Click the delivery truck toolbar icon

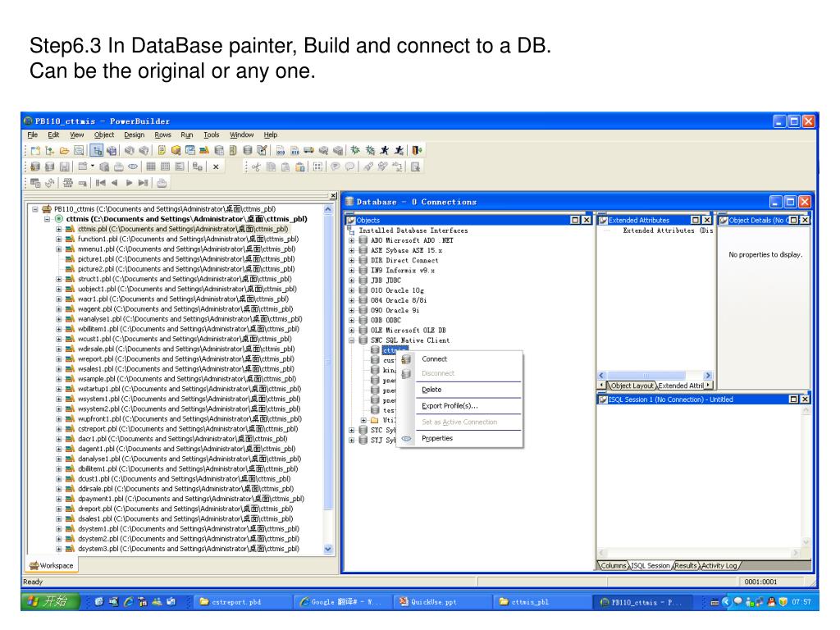click(309, 151)
